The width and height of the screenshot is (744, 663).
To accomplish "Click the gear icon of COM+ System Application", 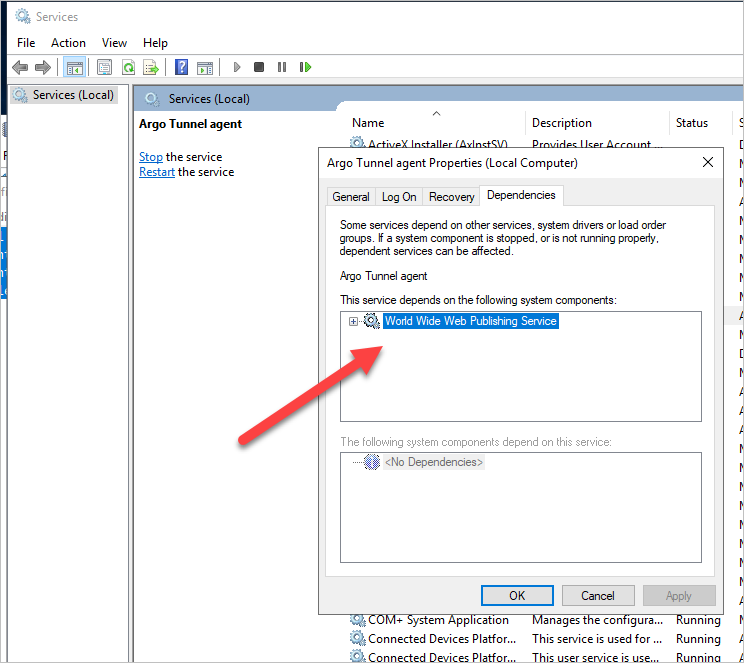I will click(x=357, y=619).
